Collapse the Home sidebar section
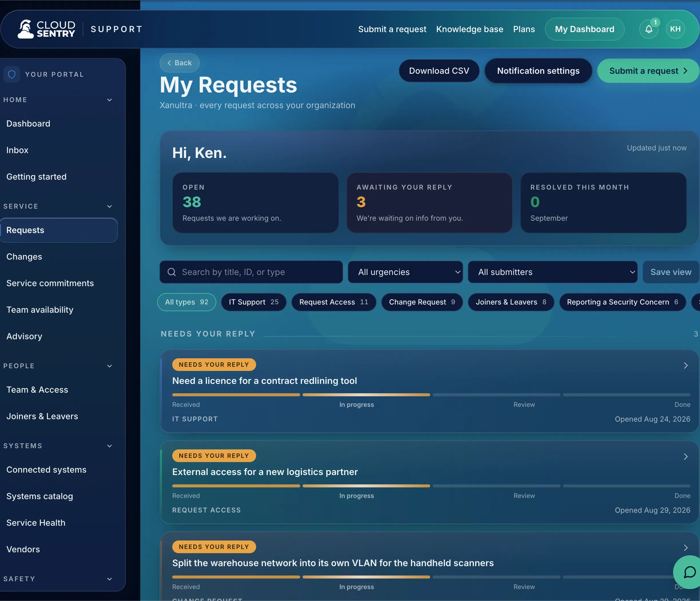700x601 pixels. 109,100
